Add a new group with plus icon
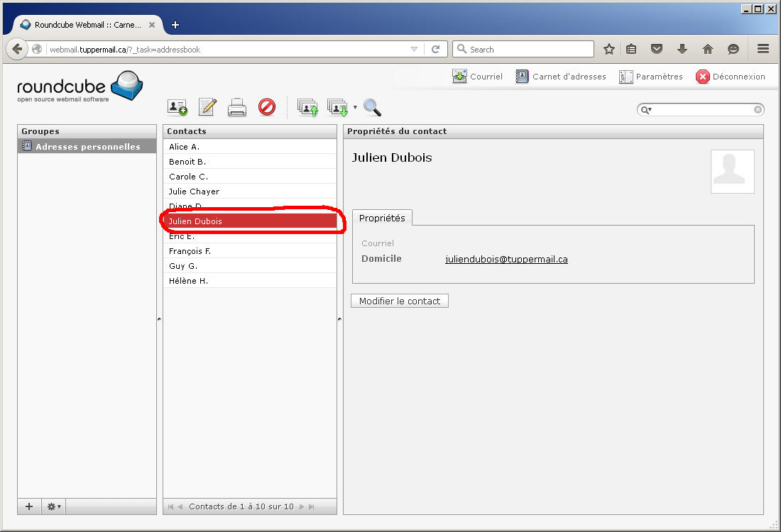The width and height of the screenshot is (781, 532). coord(29,506)
